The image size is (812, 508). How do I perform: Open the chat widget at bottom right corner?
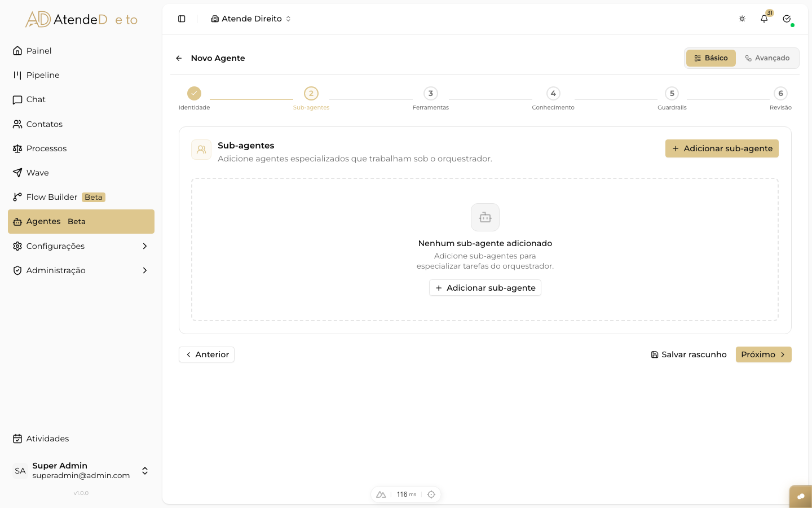pyautogui.click(x=801, y=497)
